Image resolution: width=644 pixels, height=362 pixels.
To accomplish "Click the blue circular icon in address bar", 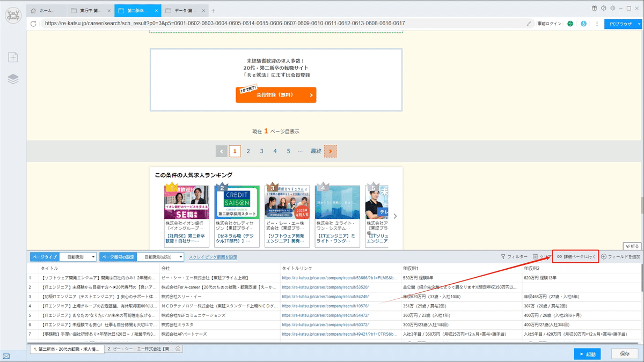I will pyautogui.click(x=583, y=24).
